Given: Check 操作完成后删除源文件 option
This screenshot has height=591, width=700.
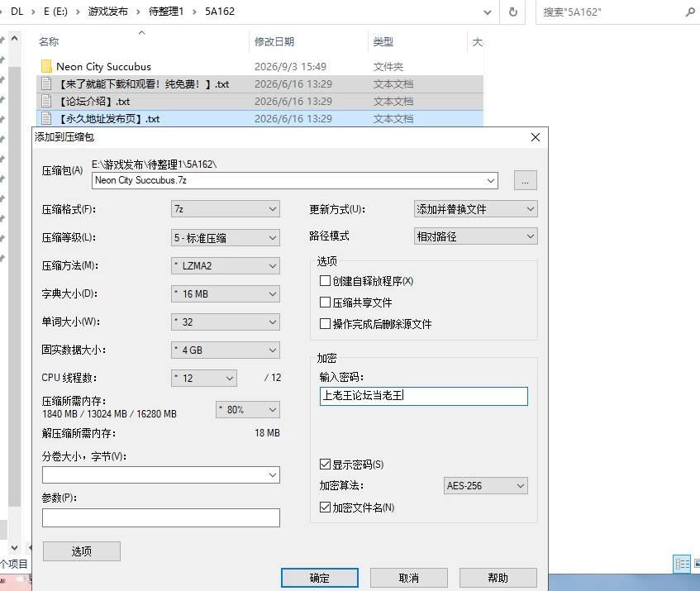Looking at the screenshot, I should (325, 324).
